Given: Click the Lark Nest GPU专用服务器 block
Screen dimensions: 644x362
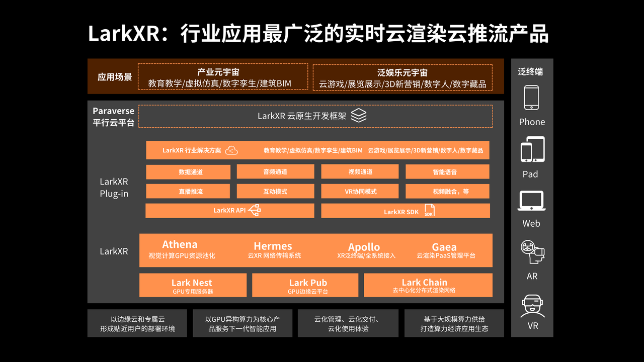Looking at the screenshot, I should coord(193,285).
